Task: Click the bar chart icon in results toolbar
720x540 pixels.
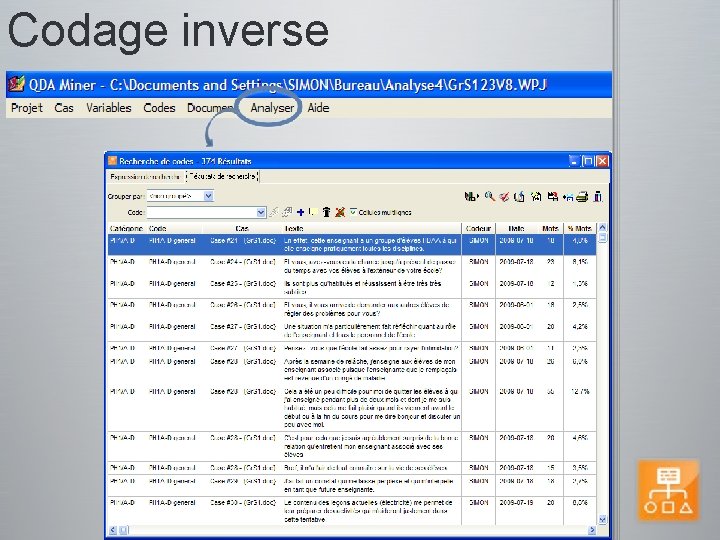Action: click(471, 197)
